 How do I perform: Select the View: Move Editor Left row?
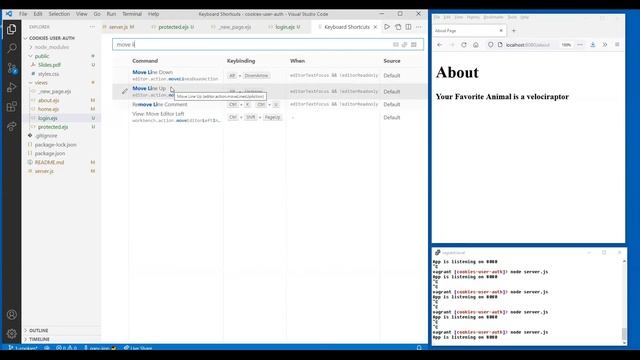point(269,117)
